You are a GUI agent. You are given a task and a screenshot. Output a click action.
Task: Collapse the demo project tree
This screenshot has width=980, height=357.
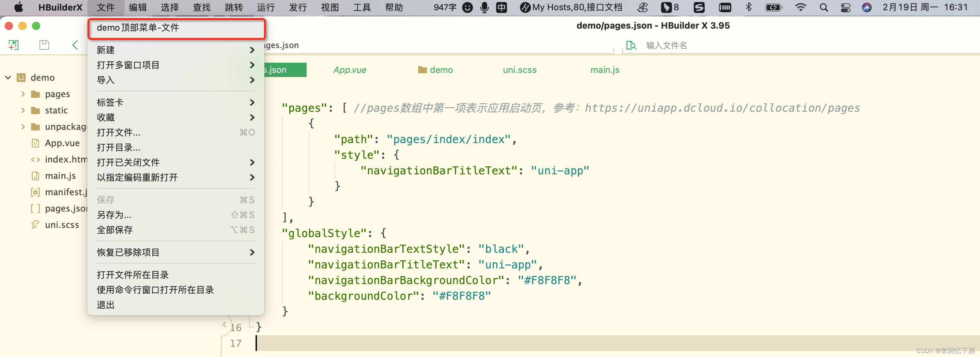8,78
